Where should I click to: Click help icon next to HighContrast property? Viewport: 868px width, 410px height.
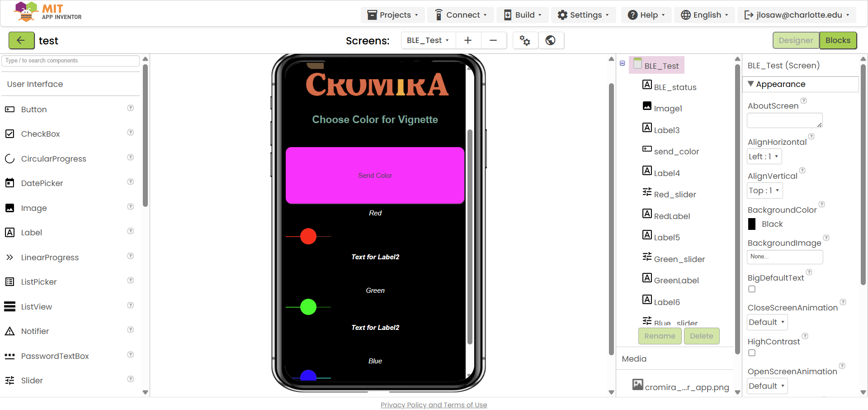[805, 336]
